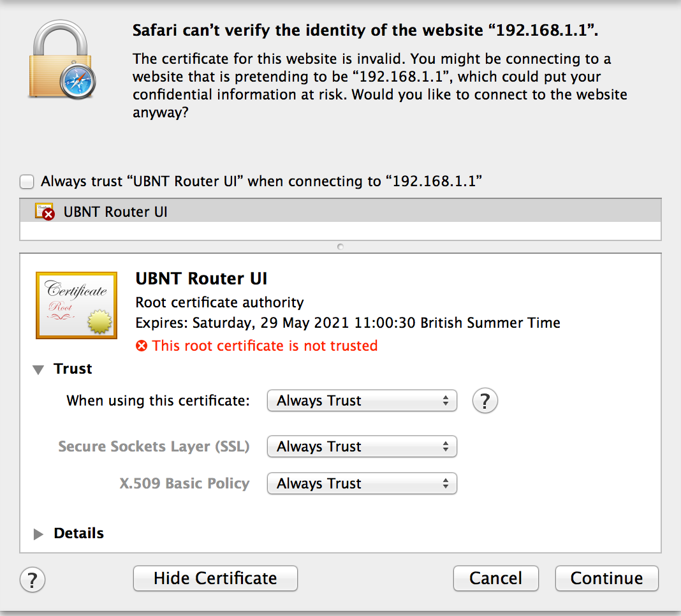
Task: Click the small certificate icon in the list row
Action: click(45, 212)
